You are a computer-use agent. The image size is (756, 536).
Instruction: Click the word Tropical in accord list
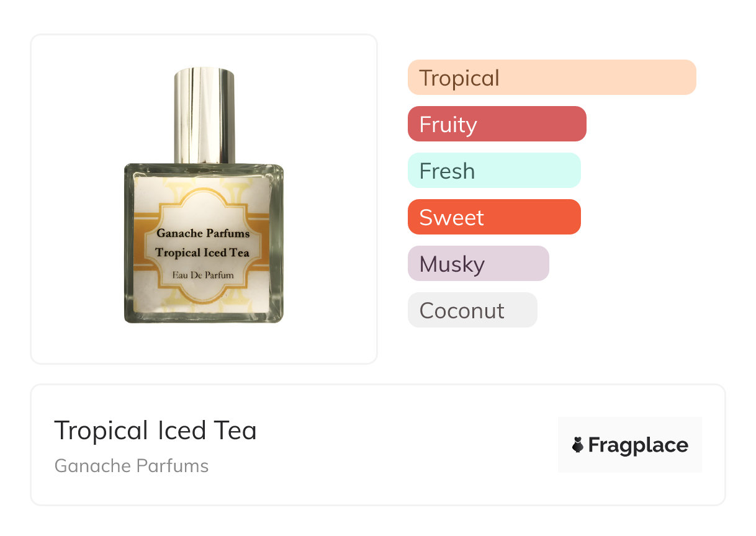coord(459,78)
